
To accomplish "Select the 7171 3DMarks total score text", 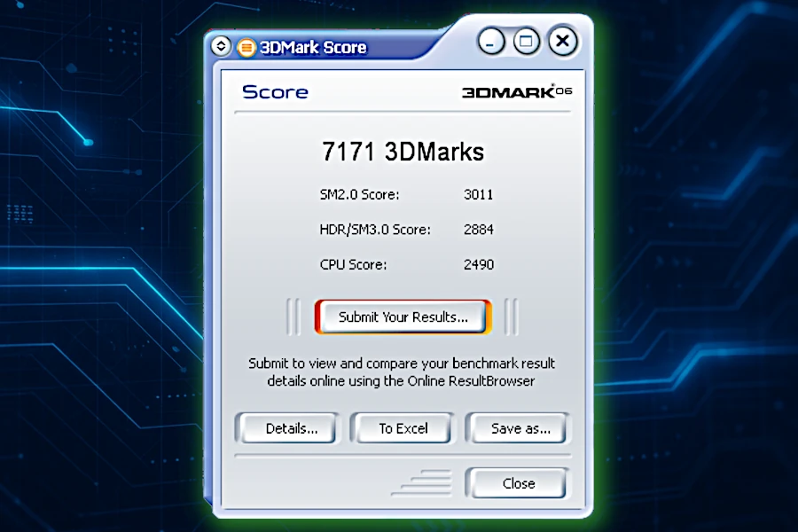I will click(403, 152).
